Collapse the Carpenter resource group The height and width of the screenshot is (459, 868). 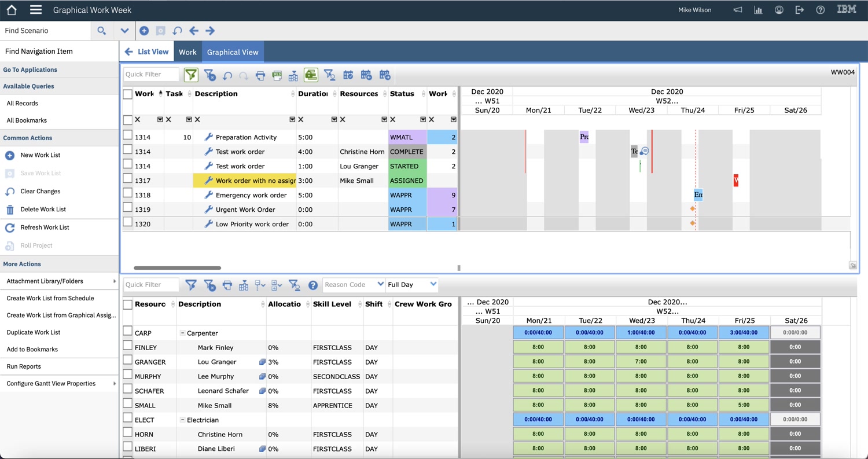182,333
